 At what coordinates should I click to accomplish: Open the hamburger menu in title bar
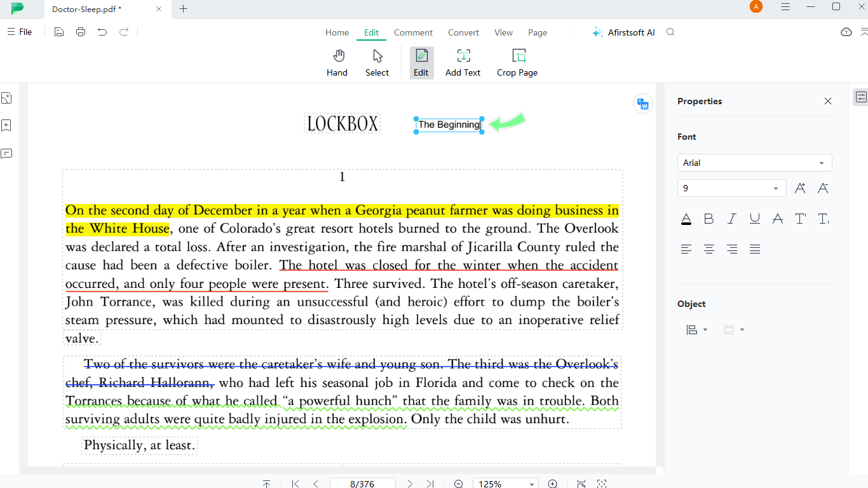click(x=785, y=7)
